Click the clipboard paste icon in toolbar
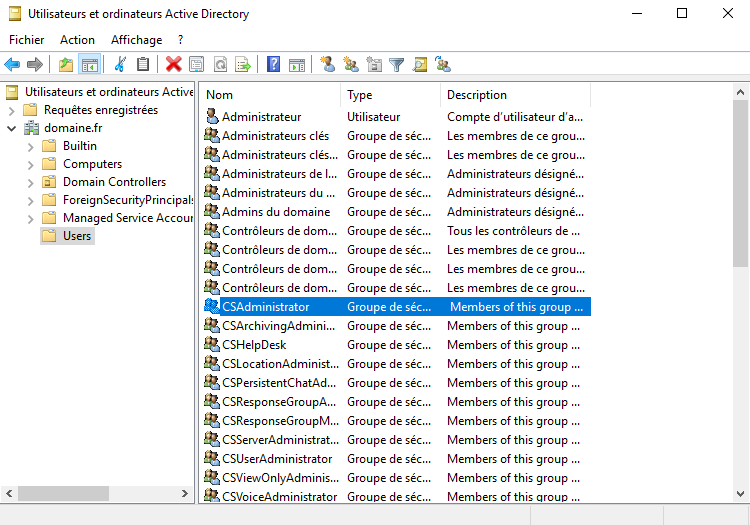This screenshot has width=750, height=525. pyautogui.click(x=143, y=64)
